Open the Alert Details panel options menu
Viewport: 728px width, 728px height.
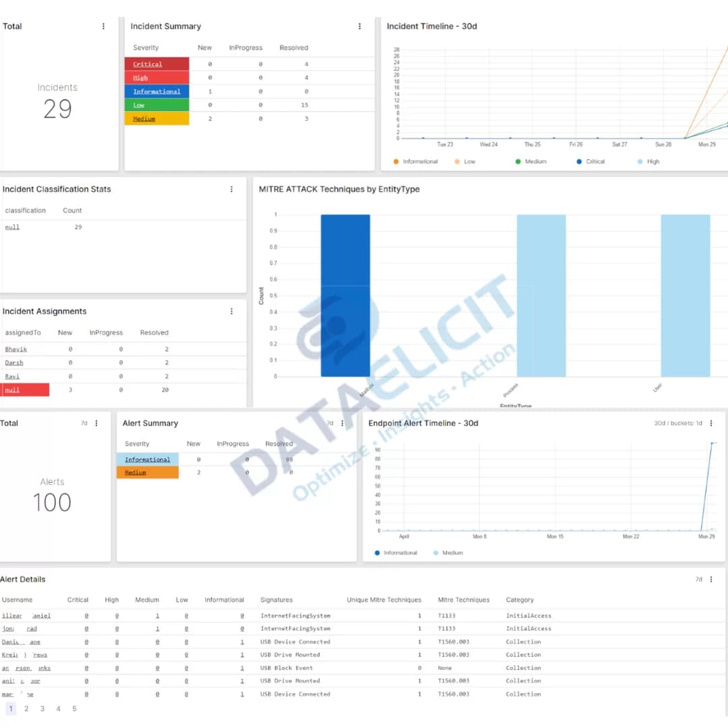pos(710,579)
